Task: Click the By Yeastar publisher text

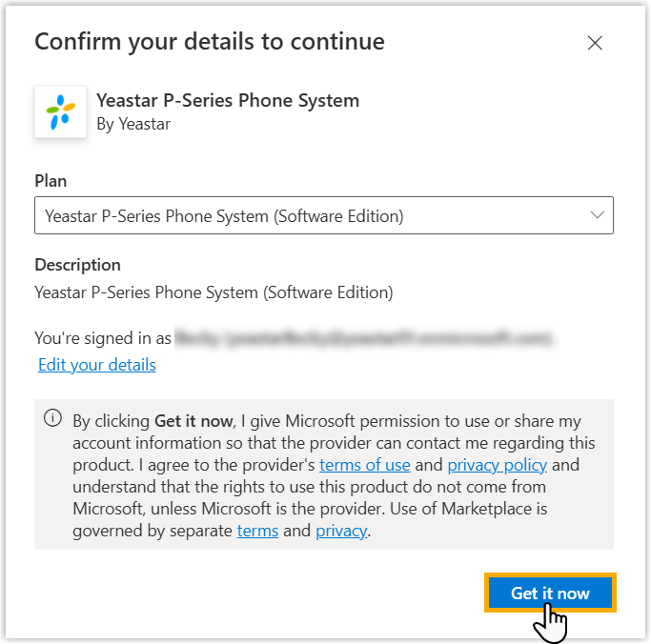Action: tap(133, 124)
